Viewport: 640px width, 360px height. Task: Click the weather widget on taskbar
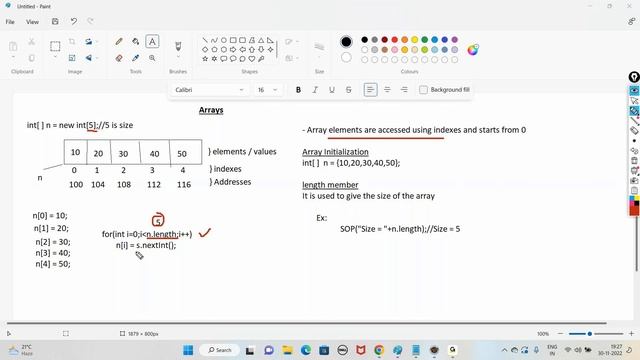(20, 350)
